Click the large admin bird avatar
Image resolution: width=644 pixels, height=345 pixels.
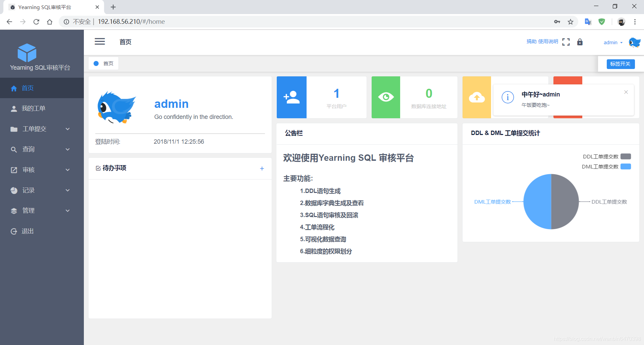pyautogui.click(x=116, y=108)
